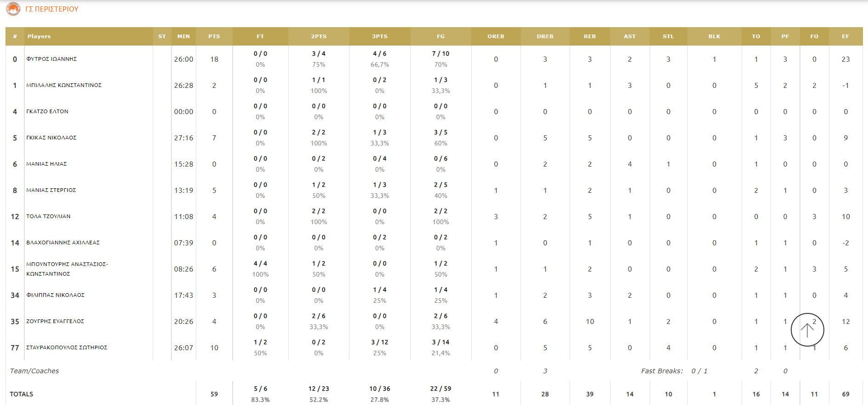This screenshot has height=405, width=868.
Task: Open player ΤΟΛΑ ΤΖΟΥΛΙΑΝ
Action: point(48,216)
